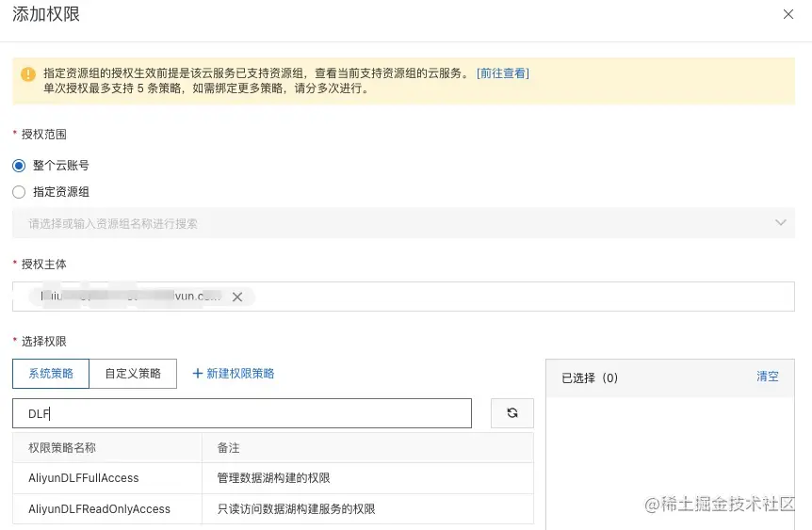Close the 添加权限 dialog with the X icon

[788, 14]
